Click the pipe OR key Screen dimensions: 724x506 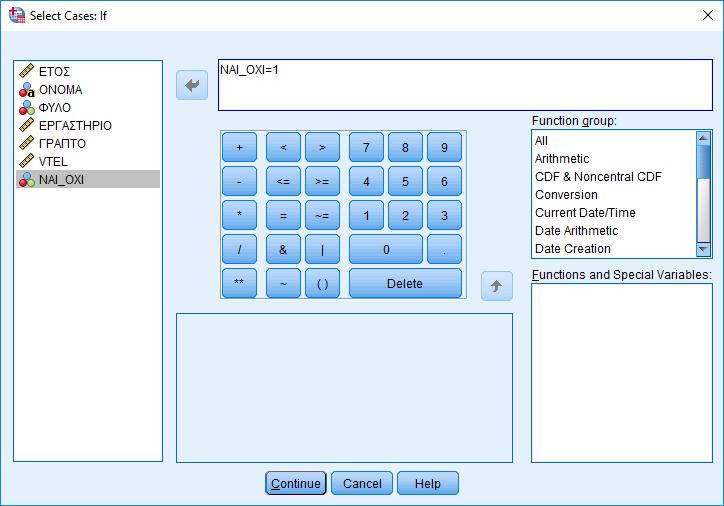point(322,249)
